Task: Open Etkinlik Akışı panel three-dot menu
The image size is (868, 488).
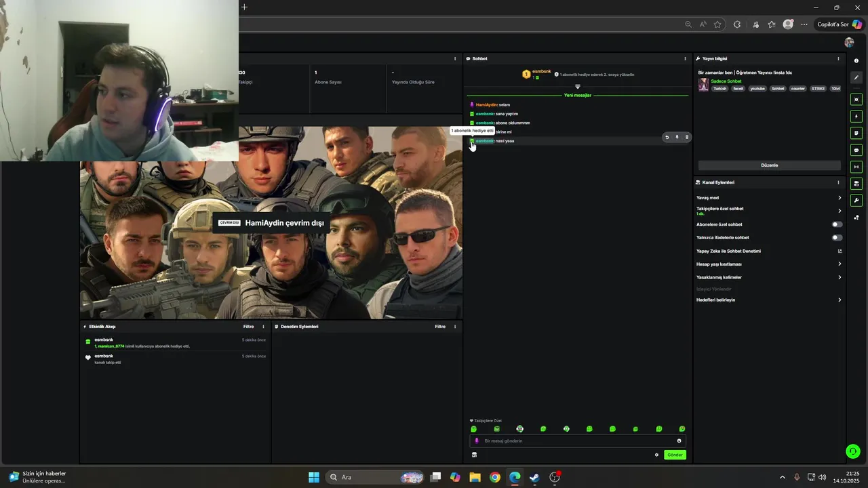Action: coord(263,327)
